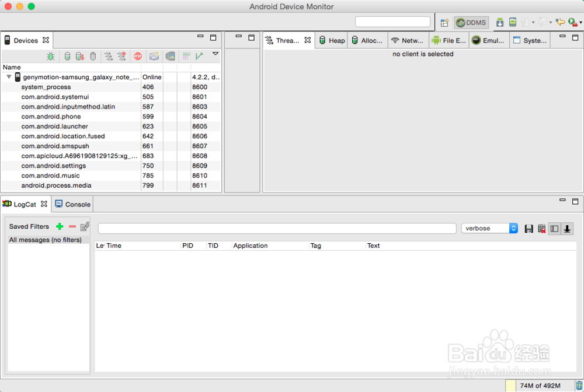Select the com.android.settings process
The height and width of the screenshot is (392, 584).
pos(111,166)
